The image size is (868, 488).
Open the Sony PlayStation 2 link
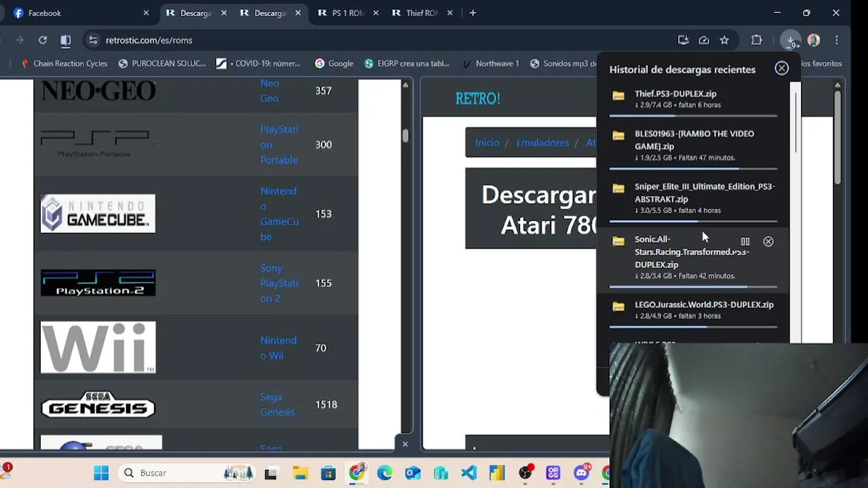(279, 283)
